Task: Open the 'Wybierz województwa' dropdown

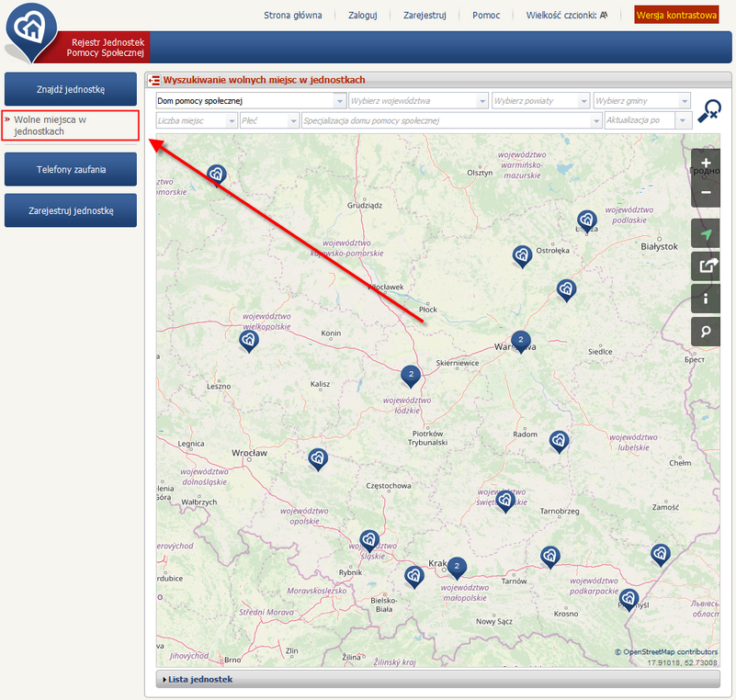Action: 418,101
